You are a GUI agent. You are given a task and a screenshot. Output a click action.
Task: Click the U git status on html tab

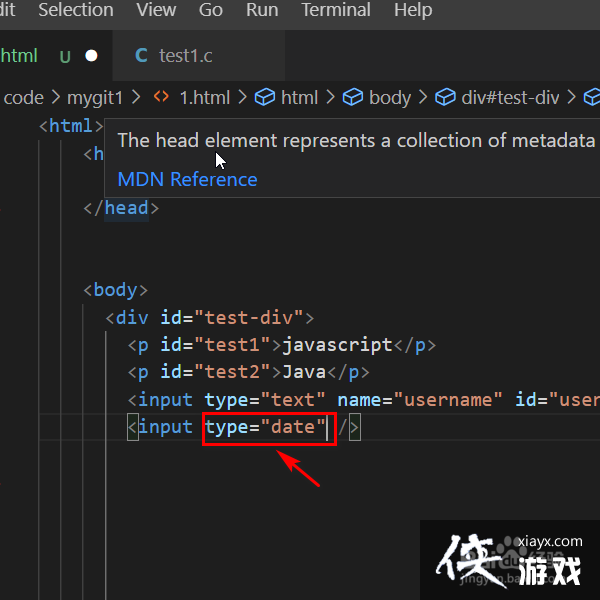click(65, 57)
